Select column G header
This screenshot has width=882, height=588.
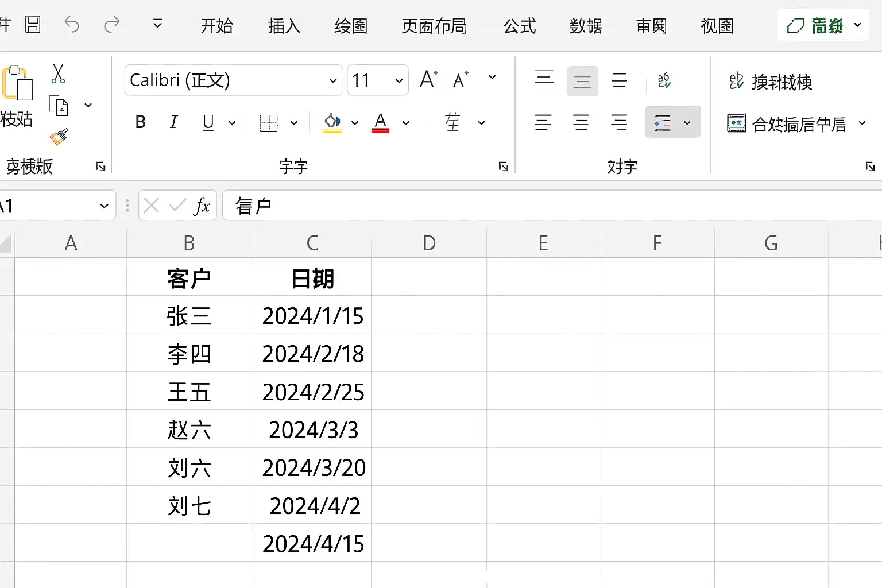(x=771, y=243)
